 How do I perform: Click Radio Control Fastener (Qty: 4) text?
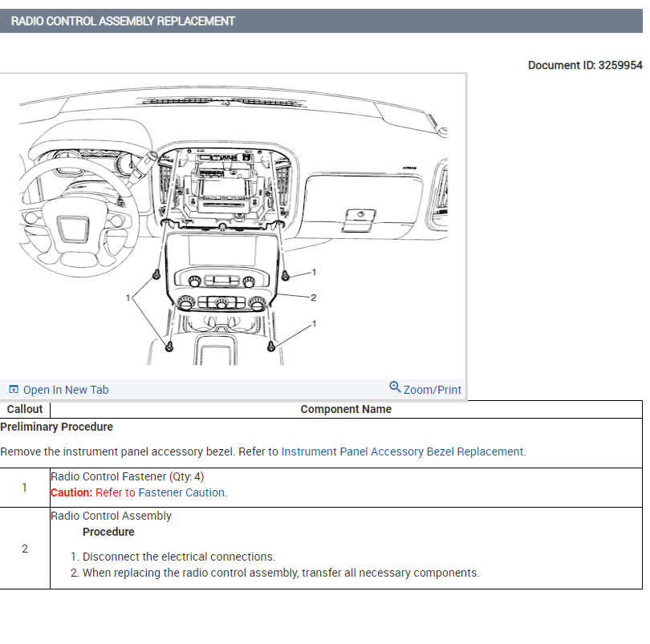click(x=128, y=476)
